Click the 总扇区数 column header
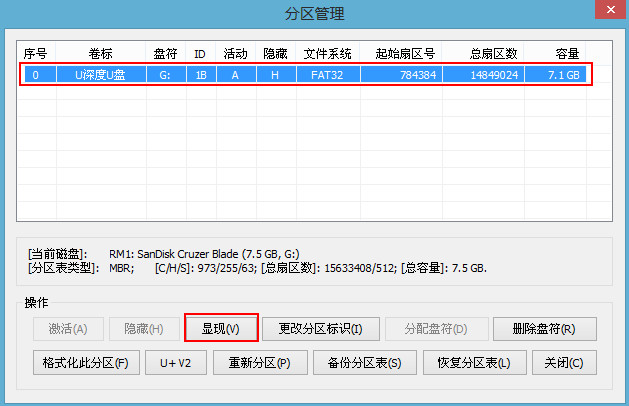 coord(483,53)
